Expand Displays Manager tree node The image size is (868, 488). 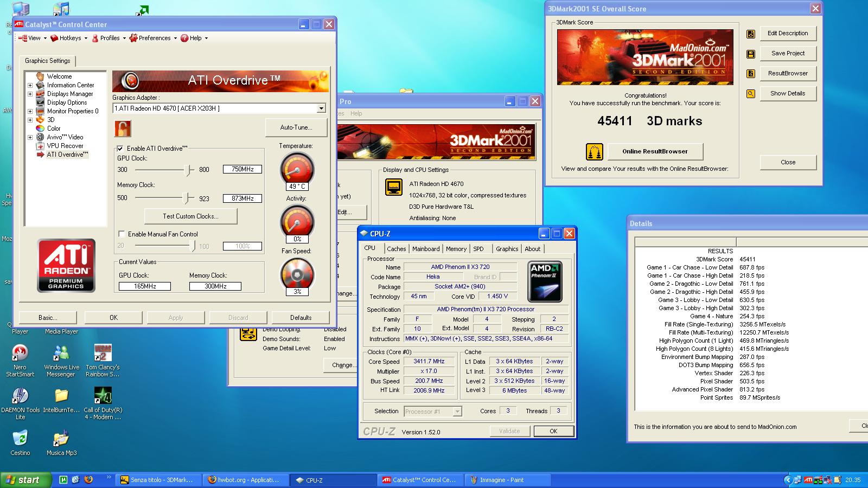[x=30, y=94]
